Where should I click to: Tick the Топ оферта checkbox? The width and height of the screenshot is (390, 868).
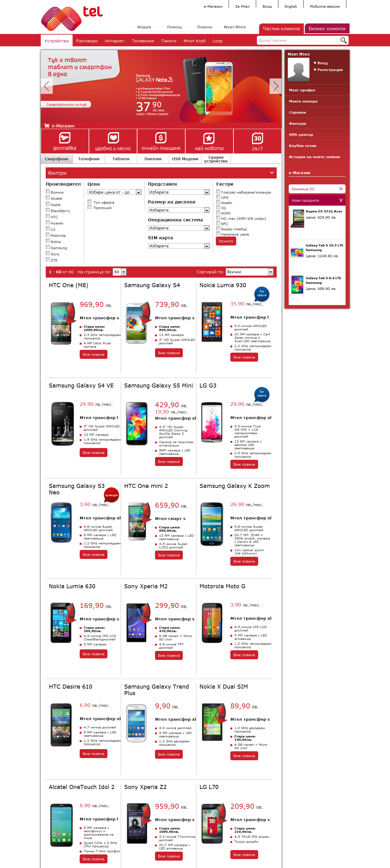point(89,202)
